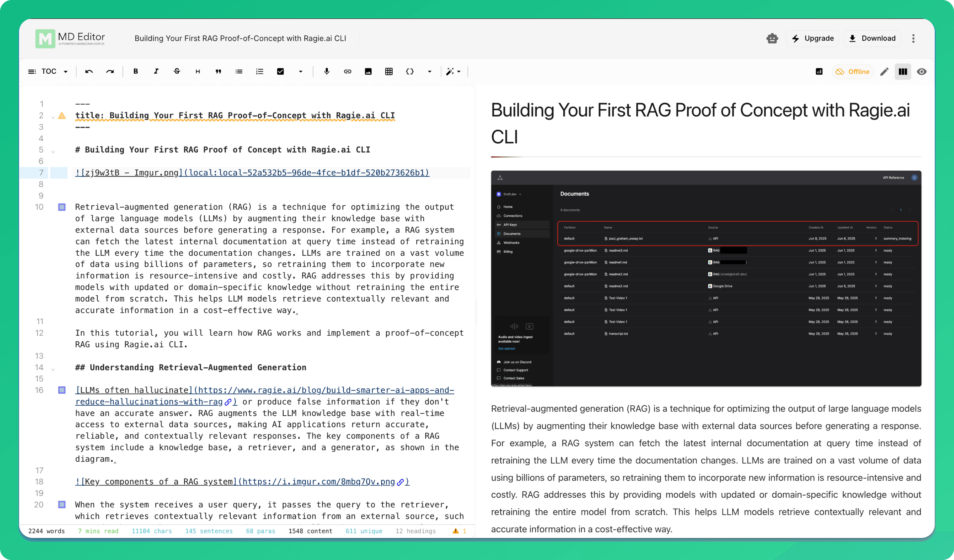The image size is (954, 560).
Task: Click the document title in the header
Action: point(240,38)
